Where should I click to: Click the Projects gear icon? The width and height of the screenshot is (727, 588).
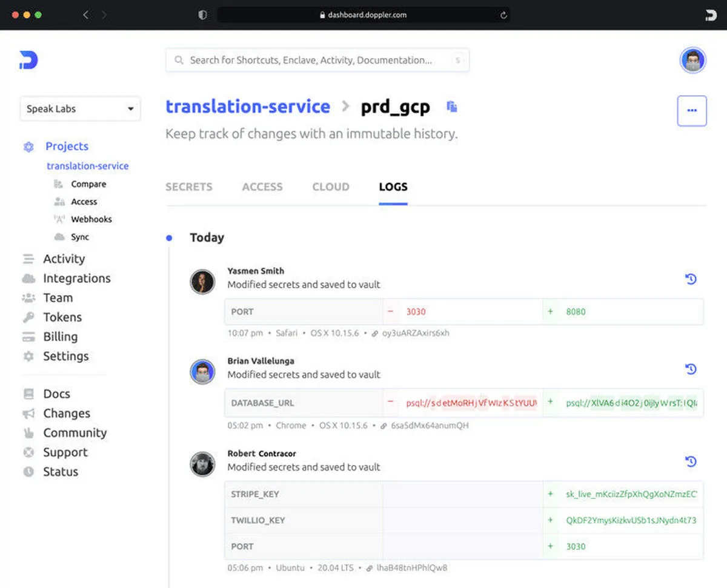click(x=28, y=147)
